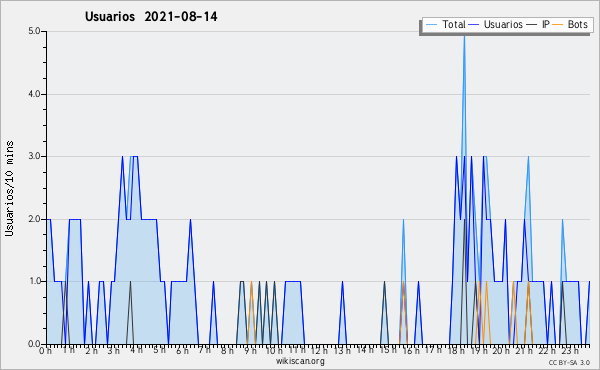Click the y-axis value 2.0
Screen dimensions: 600x370
(x=34, y=219)
